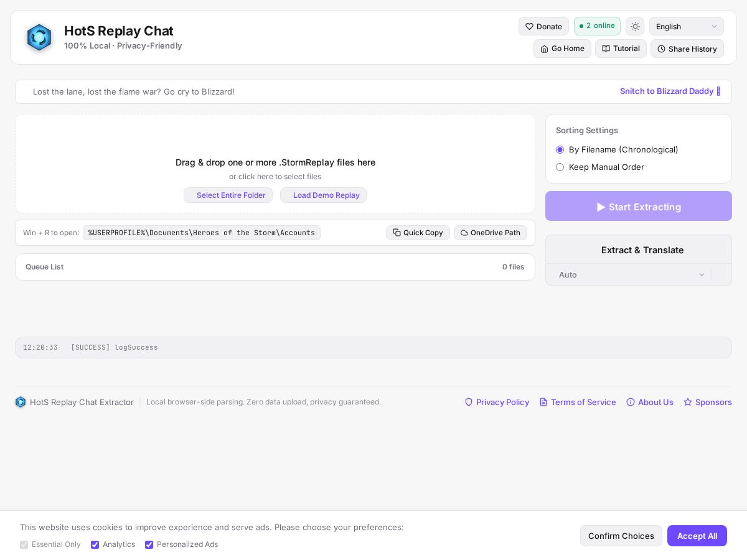This screenshot has height=560, width=747.
Task: Open the English language dropdown
Action: coord(687,26)
